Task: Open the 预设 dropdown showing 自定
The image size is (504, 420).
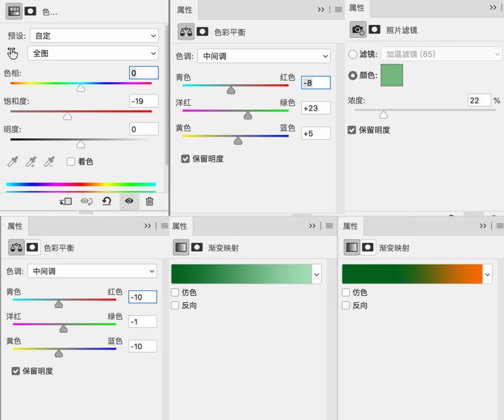Action: 94,35
